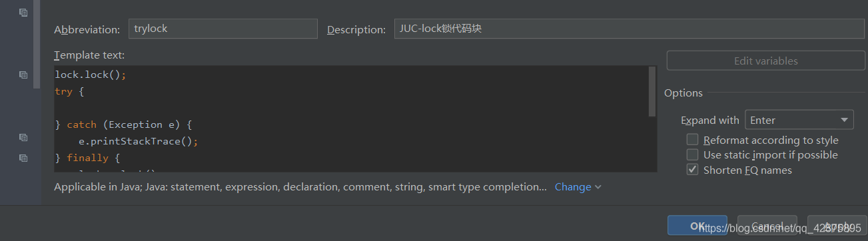Click the Template text vertical scrollbar

[652, 91]
